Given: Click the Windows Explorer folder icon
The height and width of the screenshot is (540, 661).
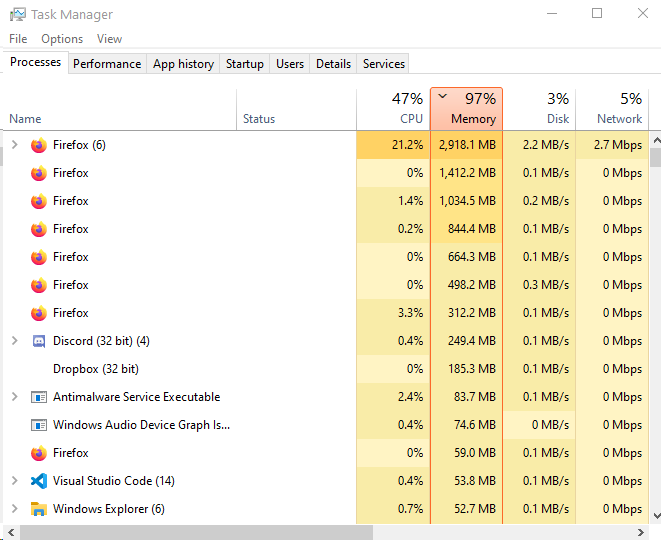Looking at the screenshot, I should click(x=39, y=509).
